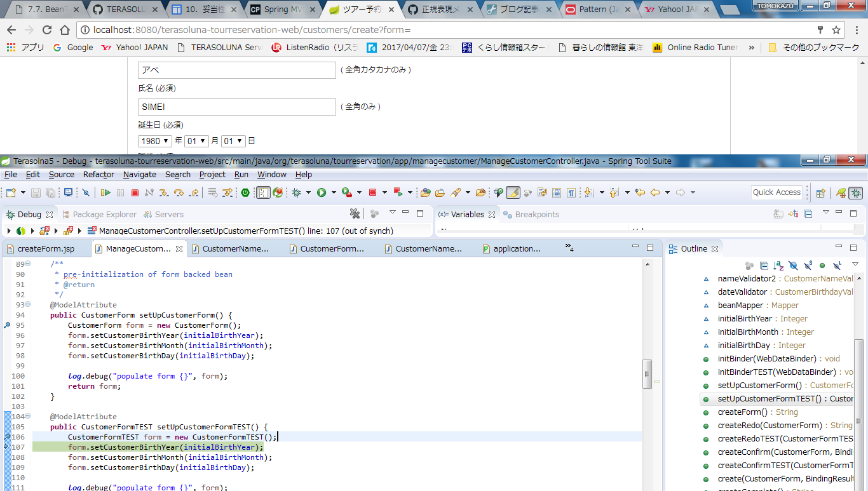Open Online Radio Tuner bookmark

pyautogui.click(x=695, y=47)
